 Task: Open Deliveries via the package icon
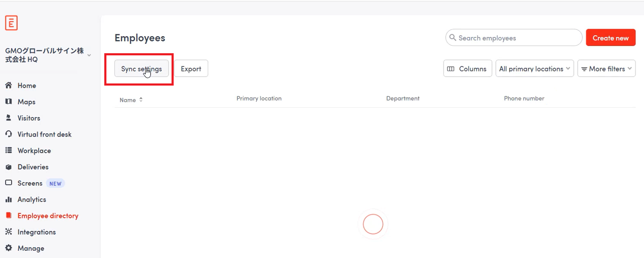coord(9,167)
